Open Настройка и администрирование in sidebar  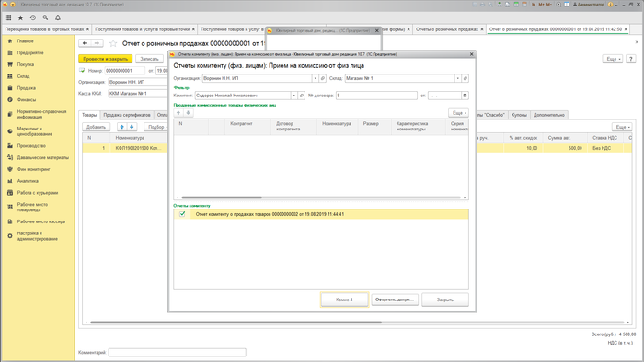click(x=38, y=236)
